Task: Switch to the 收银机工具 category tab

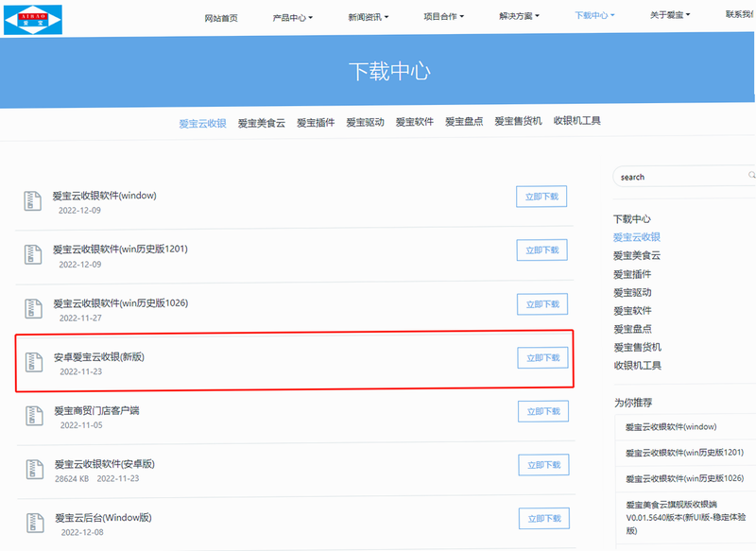Action: click(x=577, y=121)
